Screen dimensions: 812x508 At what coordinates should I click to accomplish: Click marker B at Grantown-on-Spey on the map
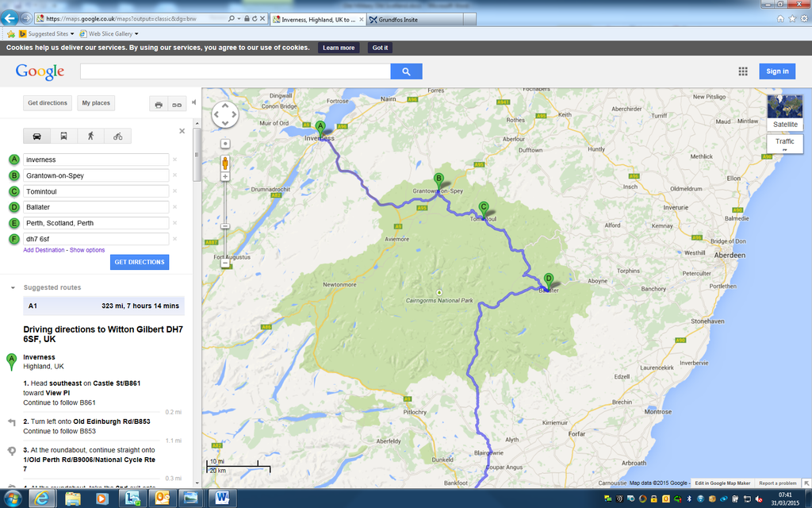[439, 181]
